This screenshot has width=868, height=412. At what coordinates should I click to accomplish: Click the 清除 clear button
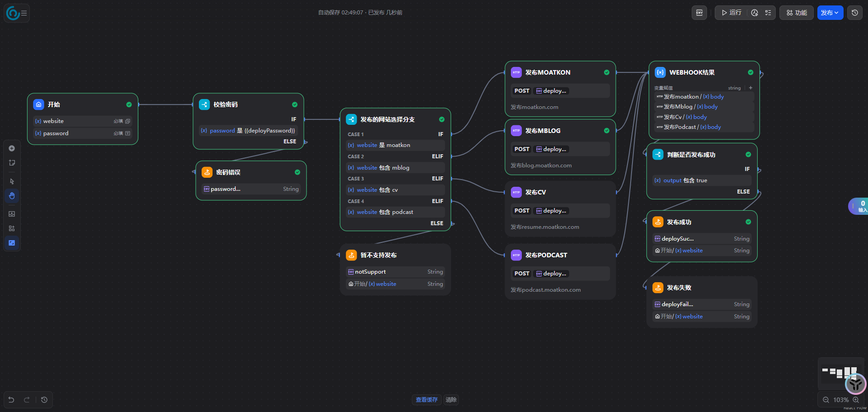(x=451, y=400)
